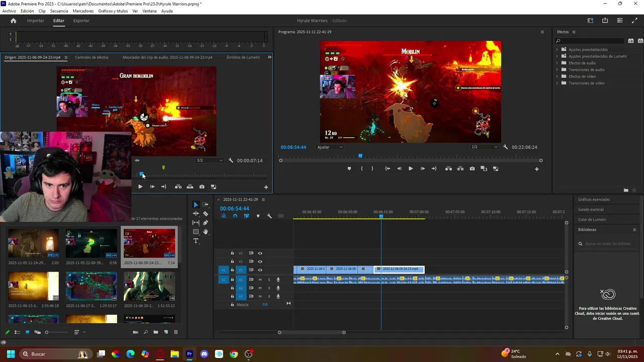Select the 2025-11-05 11-24-29 clip thumbnail
The width and height of the screenshot is (644, 362).
tap(33, 243)
